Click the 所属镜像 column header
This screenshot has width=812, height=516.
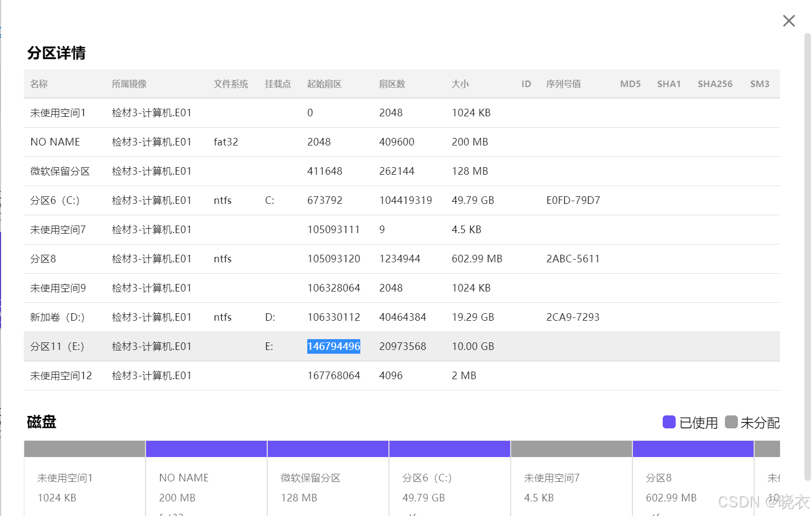129,84
